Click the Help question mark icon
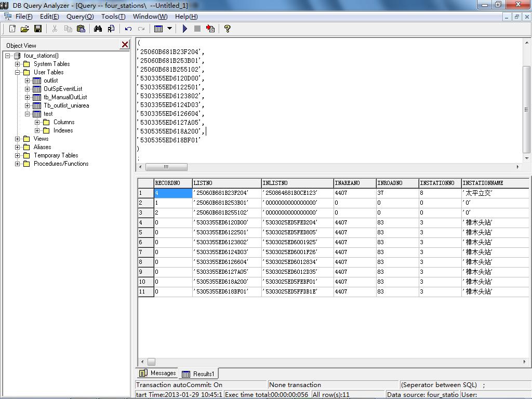Screen dimensions: 532x399 point(227,29)
